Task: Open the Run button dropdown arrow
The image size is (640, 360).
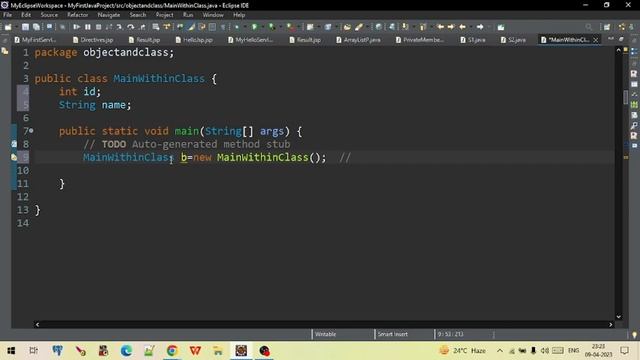Action: [262, 27]
